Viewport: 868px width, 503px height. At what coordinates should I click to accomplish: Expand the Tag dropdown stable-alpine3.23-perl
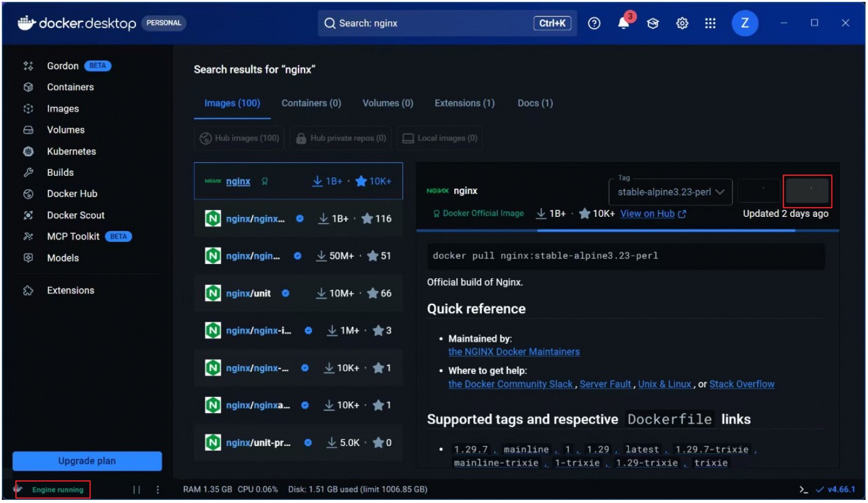coord(671,192)
